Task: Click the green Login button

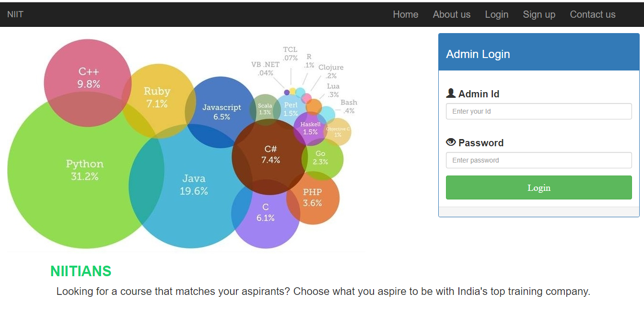Action: (x=539, y=187)
